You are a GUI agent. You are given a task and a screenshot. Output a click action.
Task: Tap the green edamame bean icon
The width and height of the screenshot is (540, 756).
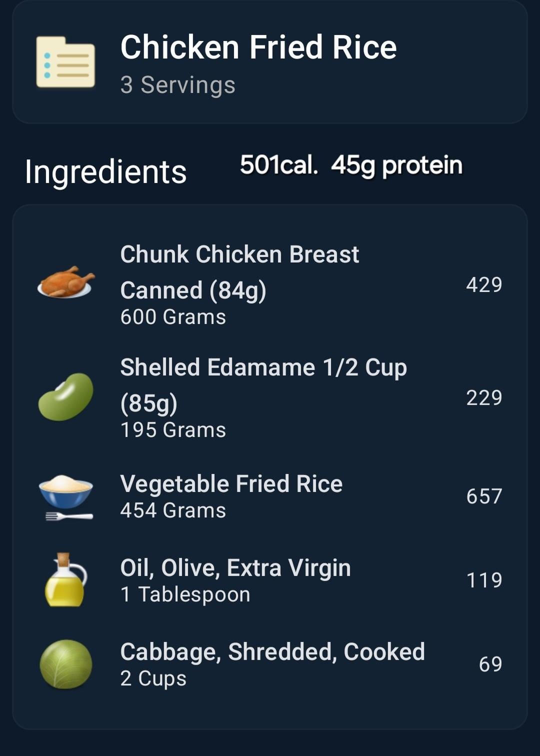(x=65, y=397)
